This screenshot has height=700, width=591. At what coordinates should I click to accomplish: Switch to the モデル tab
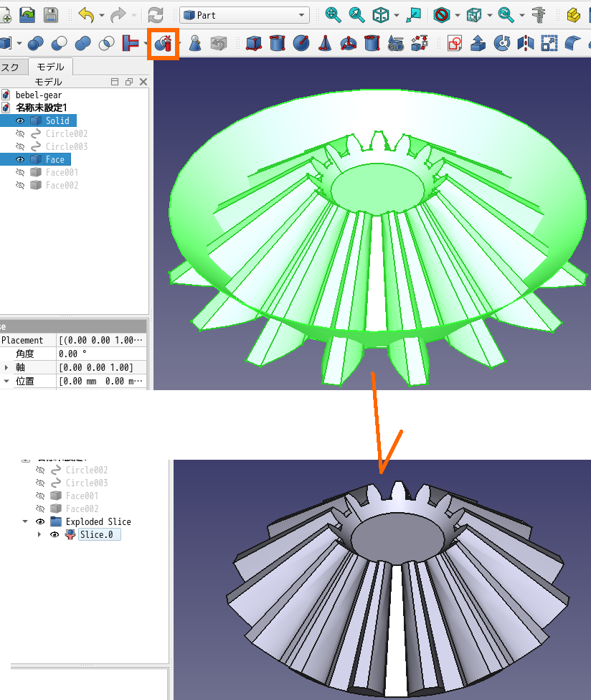50,67
